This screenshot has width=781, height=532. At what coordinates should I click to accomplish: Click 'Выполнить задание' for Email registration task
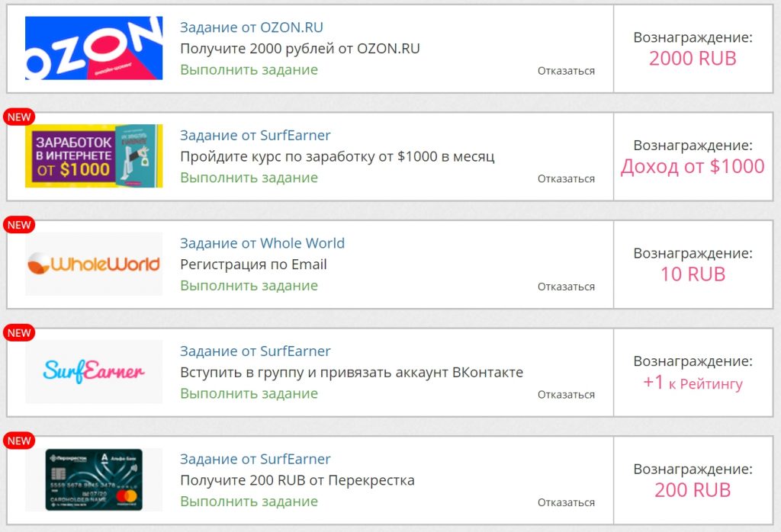point(249,286)
